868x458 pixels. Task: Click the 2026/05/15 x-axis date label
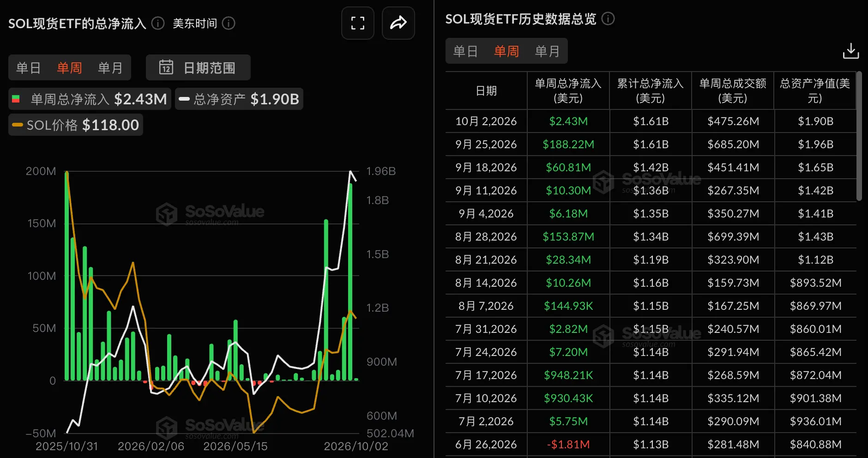point(235,446)
